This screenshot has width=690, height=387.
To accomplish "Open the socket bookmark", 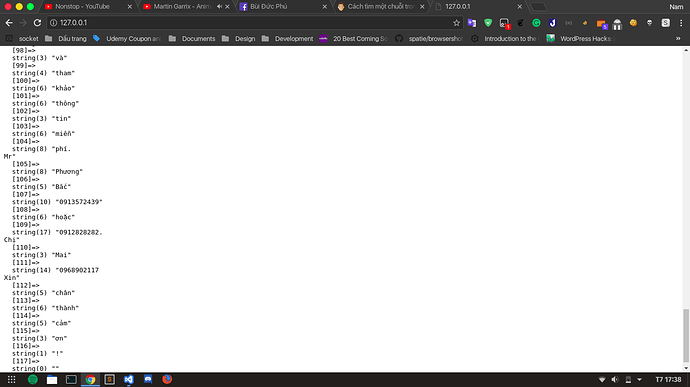I will (22, 39).
